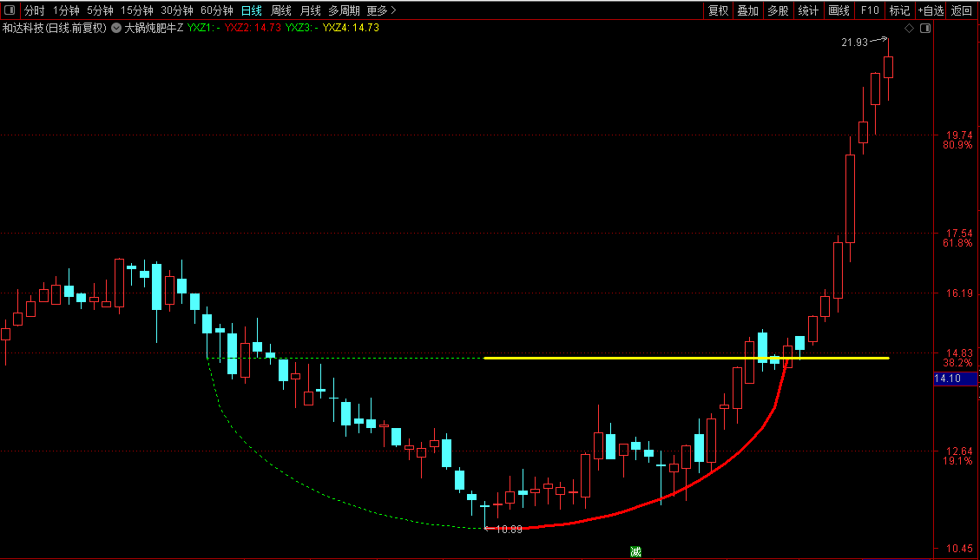Click the 61.8% retracement label
The height and width of the screenshot is (560, 980).
(x=958, y=243)
